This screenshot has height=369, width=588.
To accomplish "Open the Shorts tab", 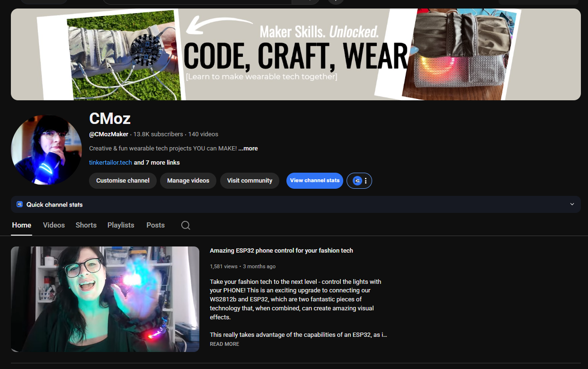I will click(86, 225).
